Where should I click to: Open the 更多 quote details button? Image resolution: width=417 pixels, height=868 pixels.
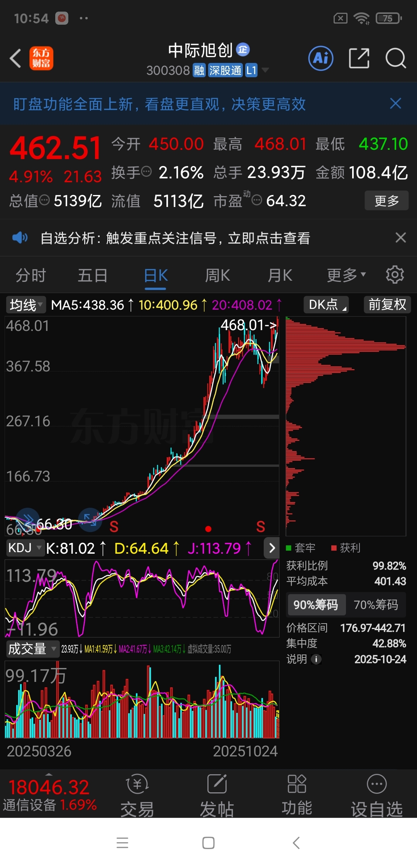click(x=386, y=200)
